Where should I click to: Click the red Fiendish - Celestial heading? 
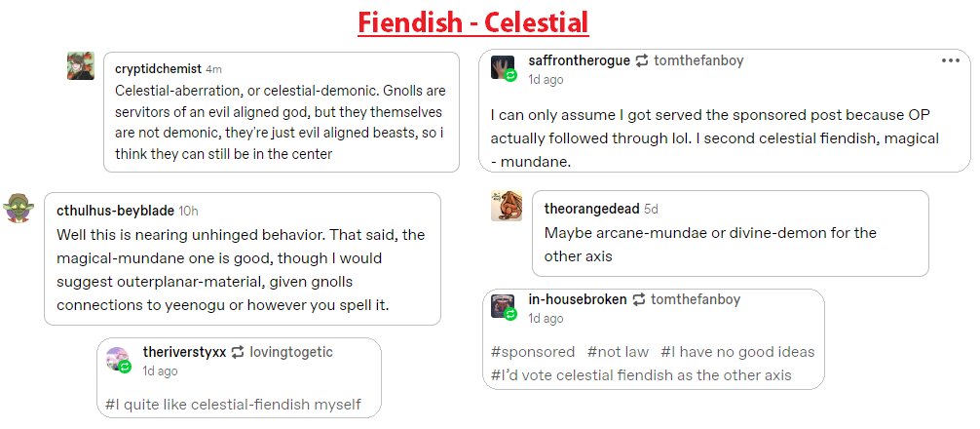tap(472, 20)
